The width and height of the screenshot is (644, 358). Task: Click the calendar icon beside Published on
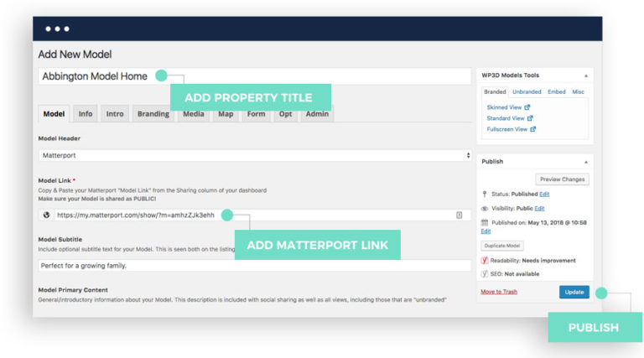point(485,222)
